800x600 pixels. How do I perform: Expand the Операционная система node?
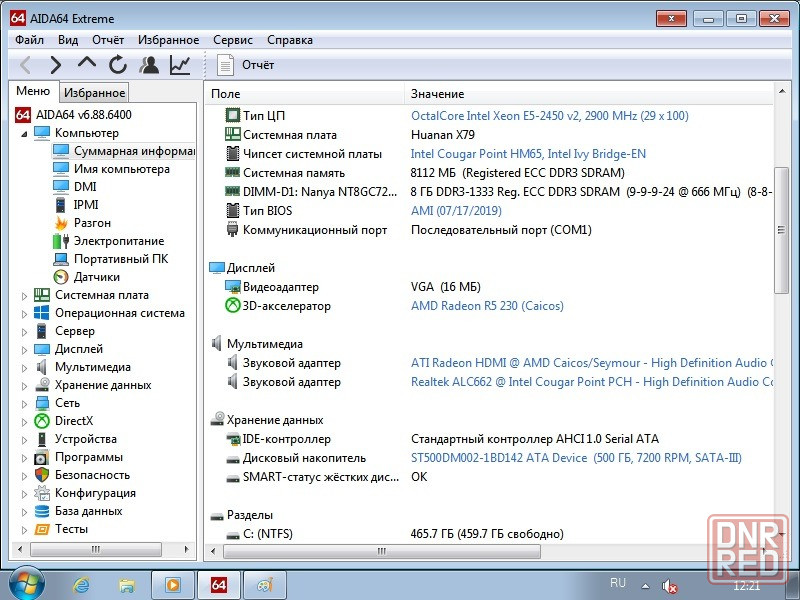point(24,314)
